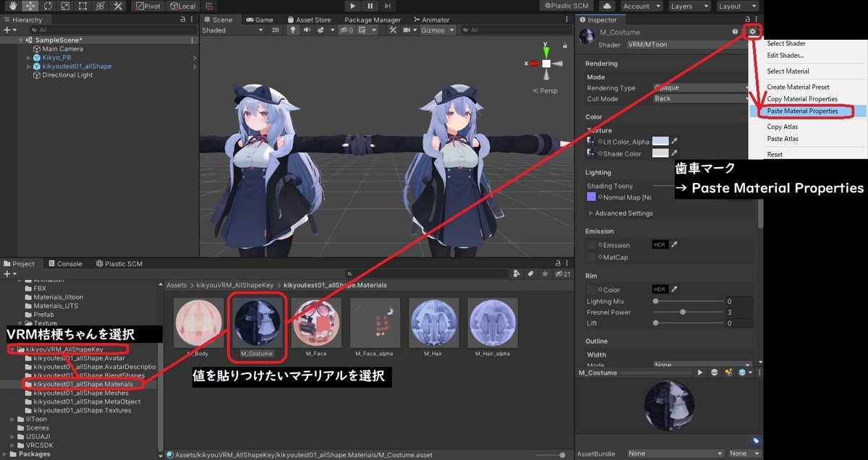
Task: Click the search-by-type icon in Project panel
Action: pyautogui.click(x=517, y=274)
